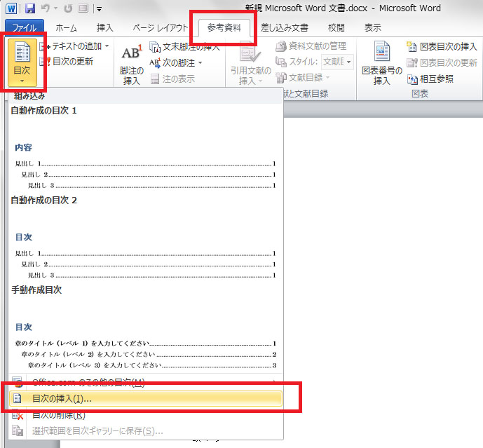Click 文末脚注の挿入 endnote icon

click(x=155, y=47)
